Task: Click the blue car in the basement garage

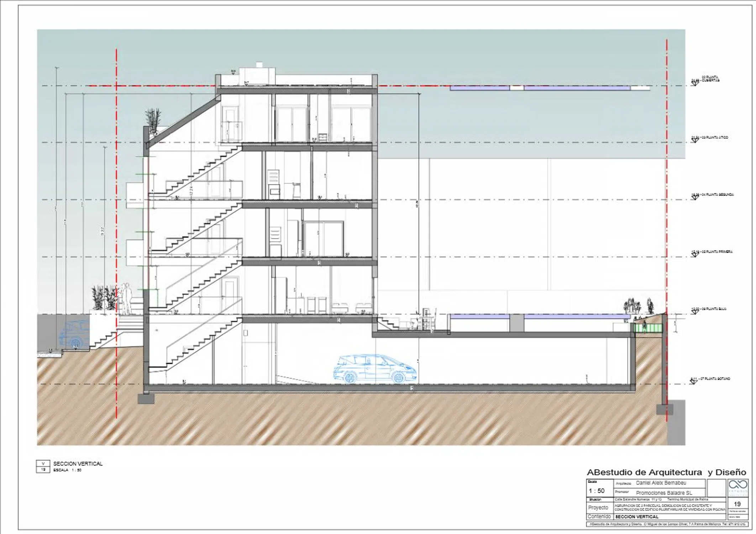Action: click(x=375, y=369)
